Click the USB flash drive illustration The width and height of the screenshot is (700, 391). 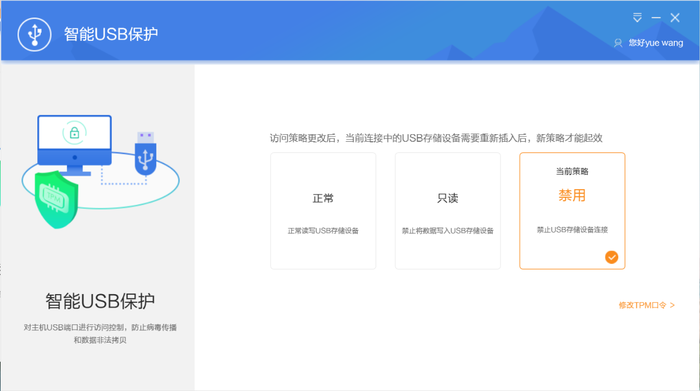[146, 153]
